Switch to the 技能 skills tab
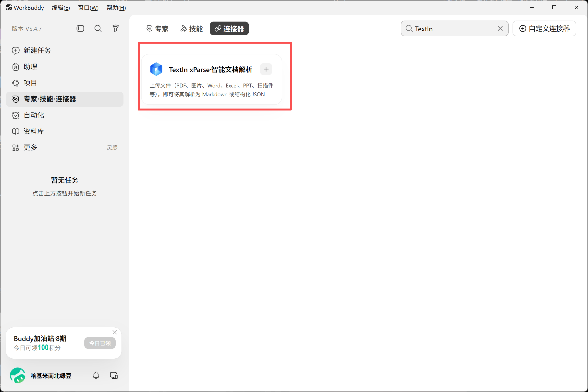 click(x=192, y=28)
